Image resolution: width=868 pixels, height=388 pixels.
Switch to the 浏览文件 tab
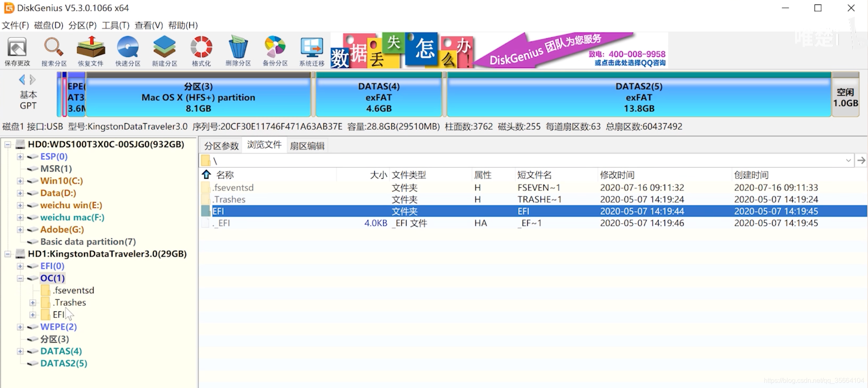pyautogui.click(x=264, y=145)
